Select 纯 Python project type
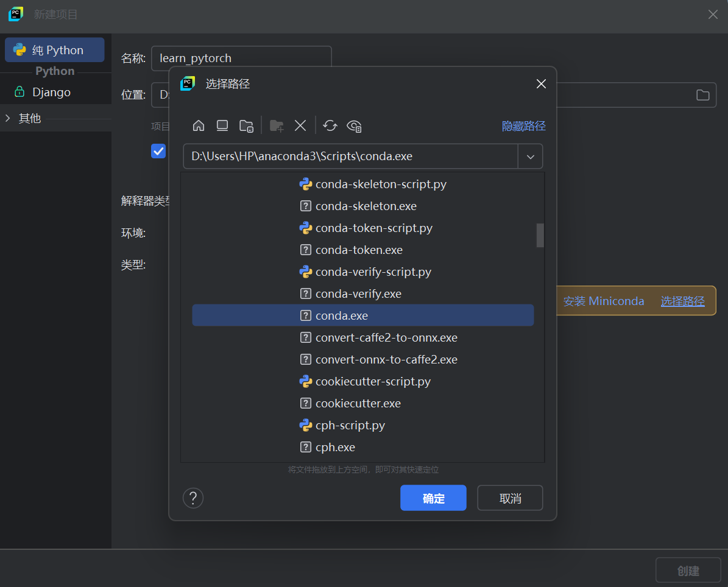Viewport: 728px width, 587px height. click(55, 50)
